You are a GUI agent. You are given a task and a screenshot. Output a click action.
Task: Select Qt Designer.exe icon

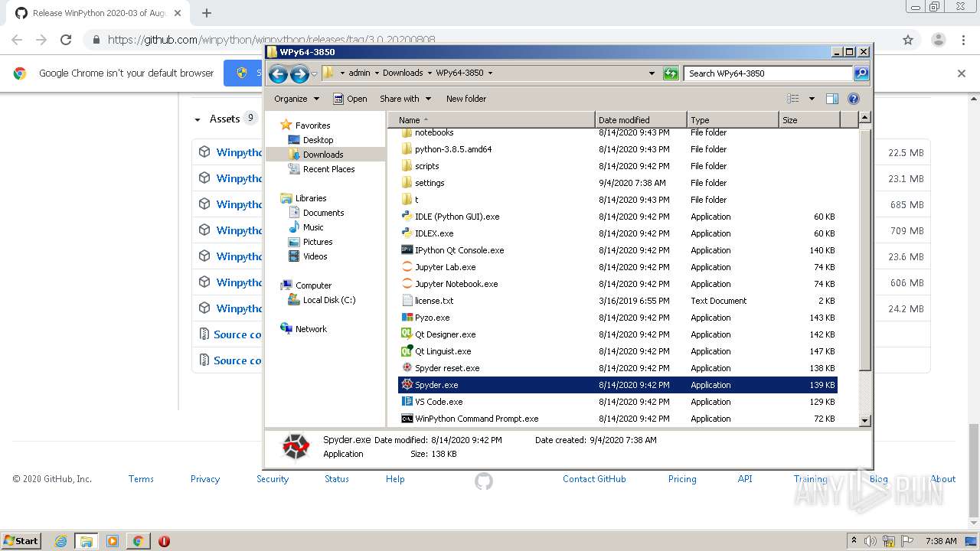click(407, 334)
